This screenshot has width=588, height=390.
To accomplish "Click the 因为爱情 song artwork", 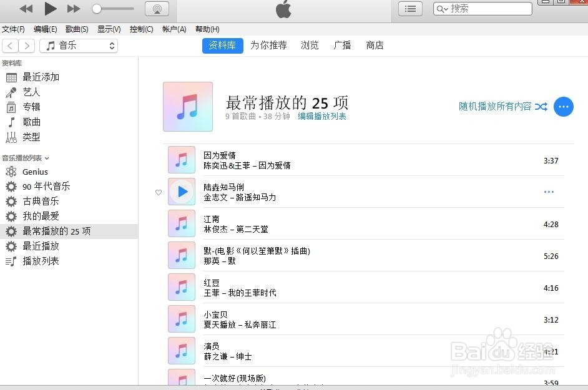I will pyautogui.click(x=182, y=160).
